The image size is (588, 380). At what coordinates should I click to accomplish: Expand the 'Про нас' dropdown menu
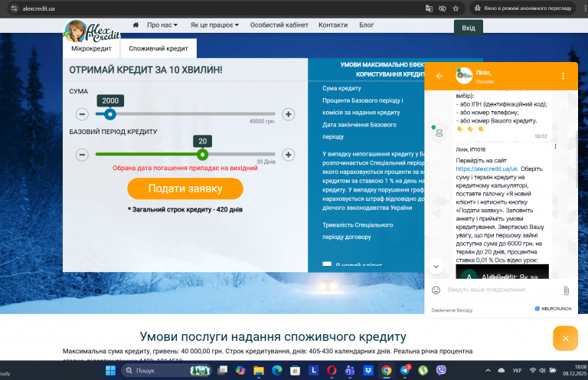pyautogui.click(x=162, y=25)
